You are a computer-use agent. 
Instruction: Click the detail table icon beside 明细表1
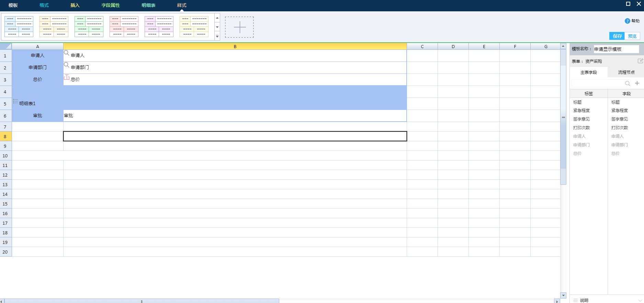coord(15,101)
